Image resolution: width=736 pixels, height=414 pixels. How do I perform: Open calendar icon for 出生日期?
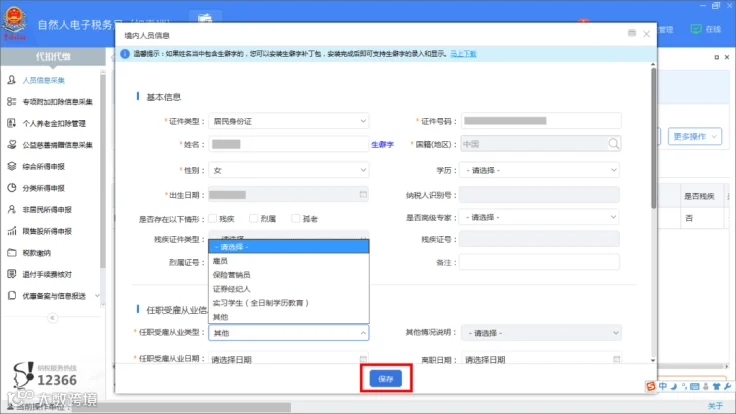pos(363,194)
